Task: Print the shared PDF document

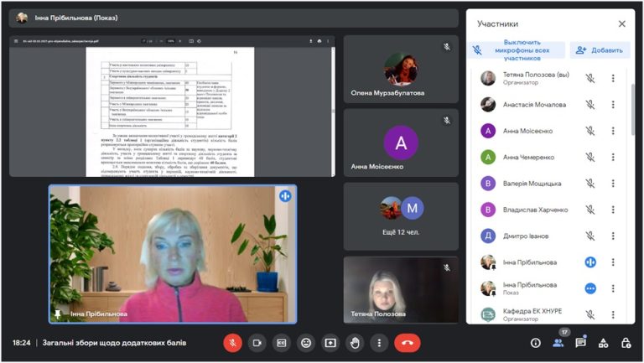Action: pyautogui.click(x=319, y=41)
